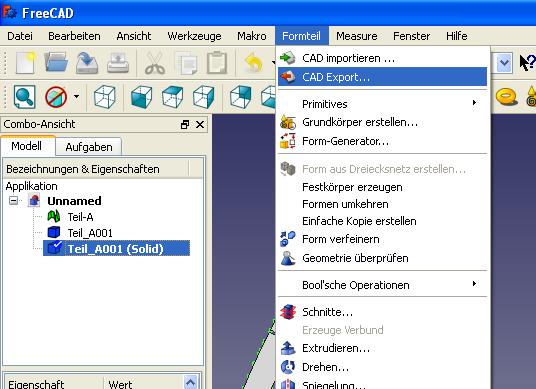This screenshot has height=389, width=536.
Task: Open the Datei menu
Action: point(20,36)
